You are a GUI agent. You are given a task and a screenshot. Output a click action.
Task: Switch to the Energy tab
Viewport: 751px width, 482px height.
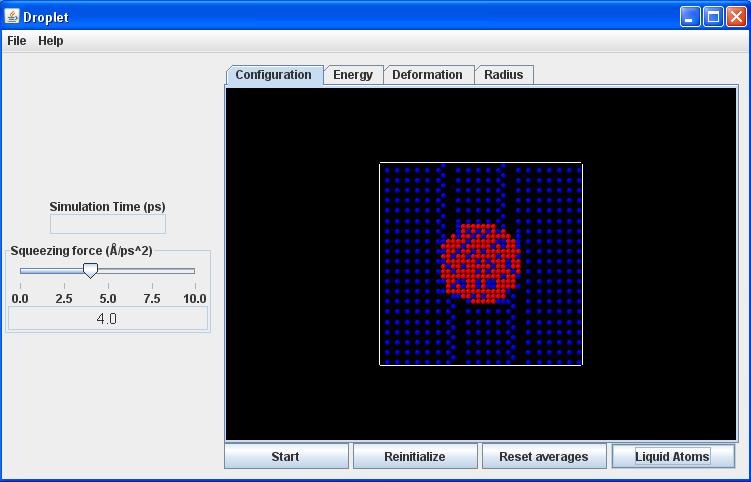pyautogui.click(x=353, y=75)
